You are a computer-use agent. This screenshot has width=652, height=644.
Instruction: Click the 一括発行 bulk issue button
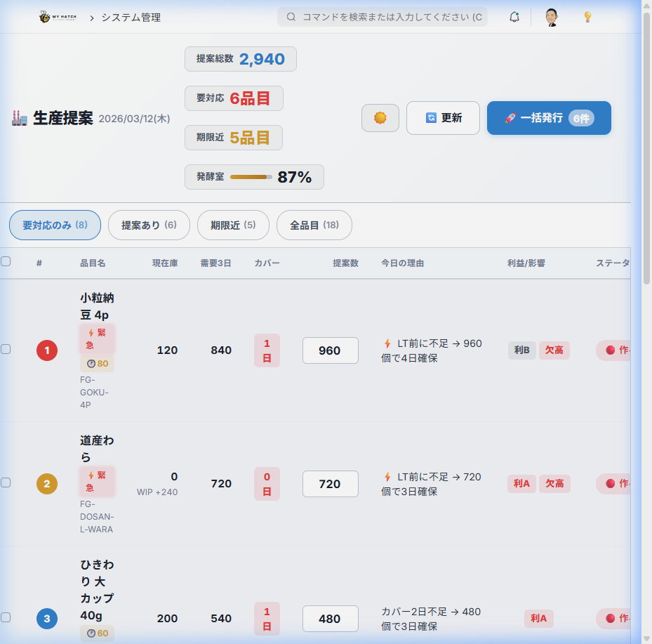pyautogui.click(x=549, y=118)
